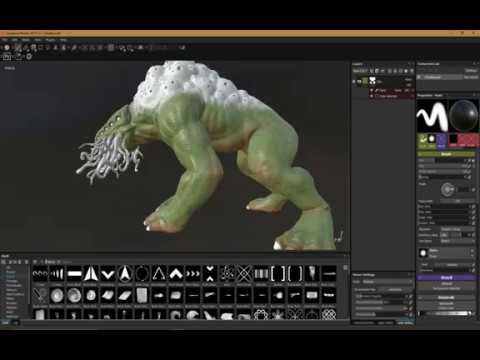Select the downward V chevron alpha in shelf

(108, 274)
